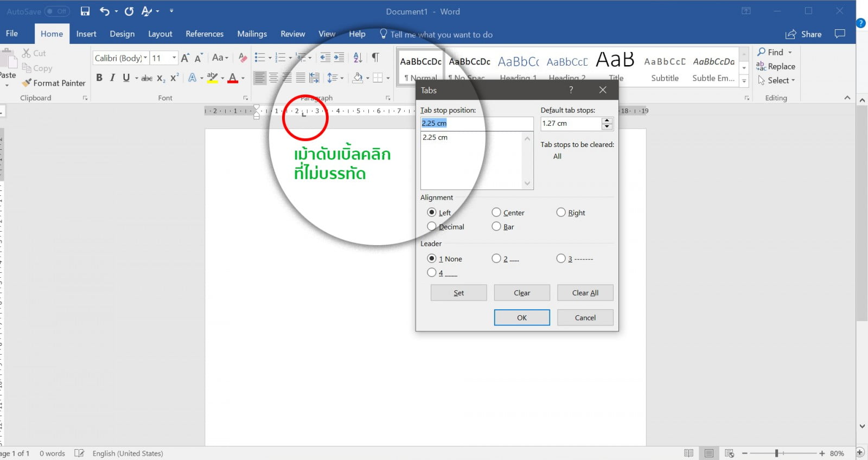Image resolution: width=868 pixels, height=460 pixels.
Task: Click Format Painter
Action: tap(54, 83)
